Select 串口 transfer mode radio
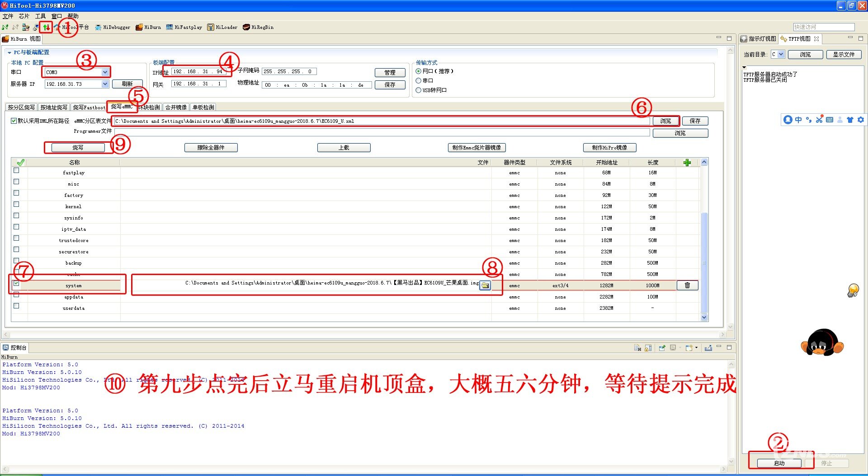This screenshot has width=868, height=476. [x=418, y=81]
